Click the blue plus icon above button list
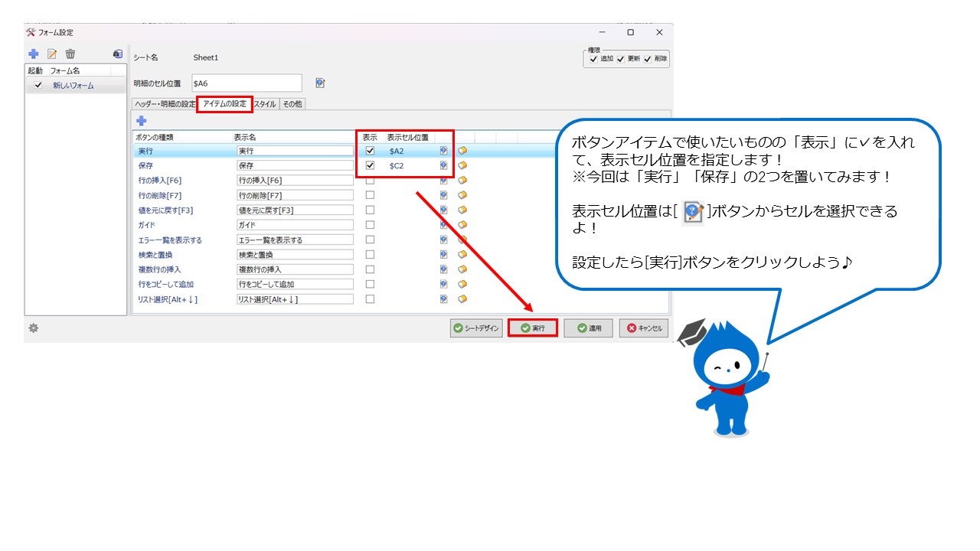Screen dimensions: 980x551 tap(141, 121)
